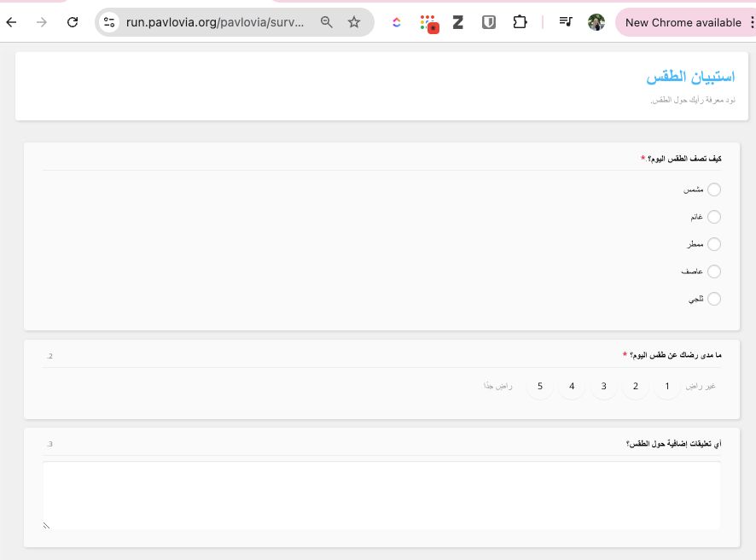
Task: Go back using the browser back arrow
Action: click(x=12, y=22)
